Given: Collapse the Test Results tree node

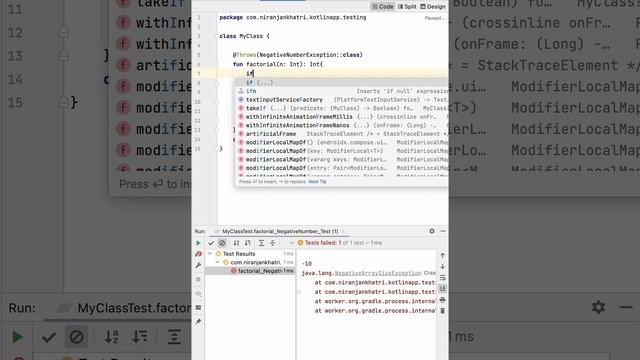Looking at the screenshot, I should tap(210, 253).
